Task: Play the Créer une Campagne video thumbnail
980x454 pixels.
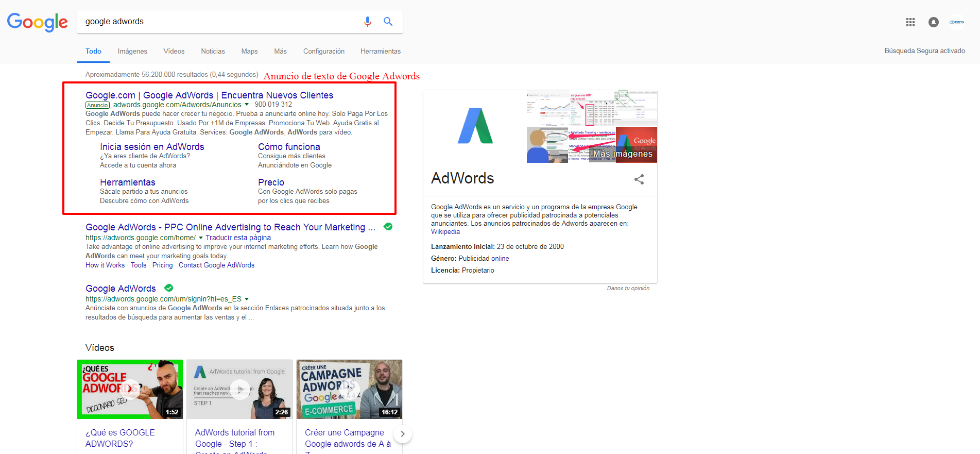Action: coord(350,389)
